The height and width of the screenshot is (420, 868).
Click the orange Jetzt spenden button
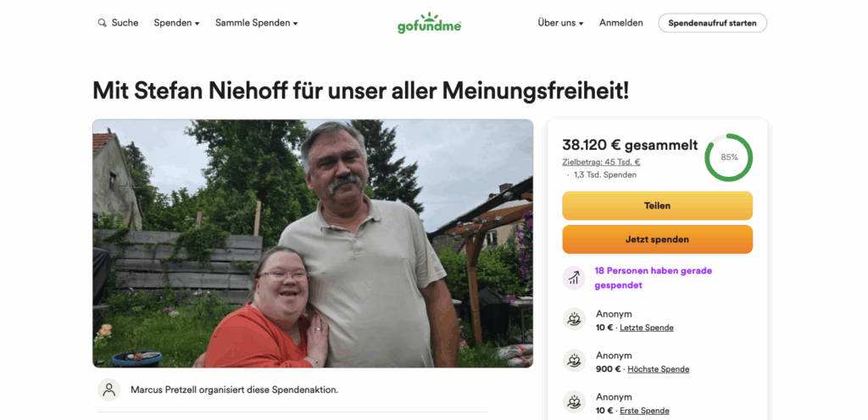pyautogui.click(x=657, y=240)
